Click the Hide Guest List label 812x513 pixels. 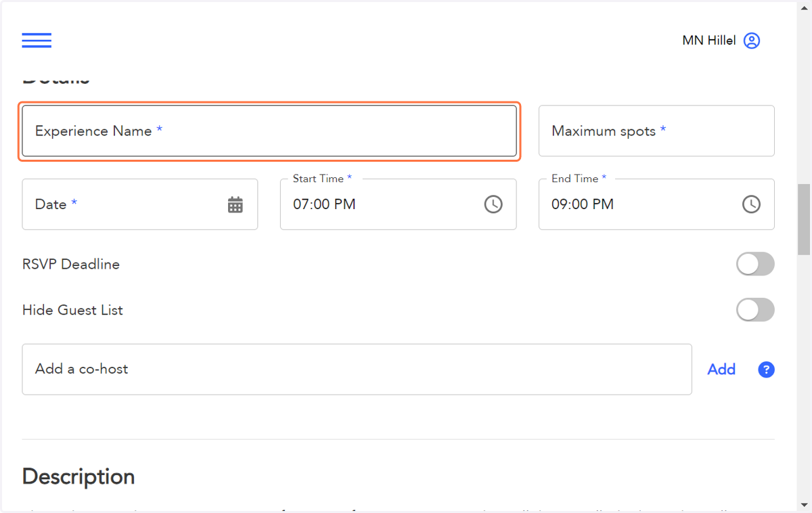[x=72, y=310]
